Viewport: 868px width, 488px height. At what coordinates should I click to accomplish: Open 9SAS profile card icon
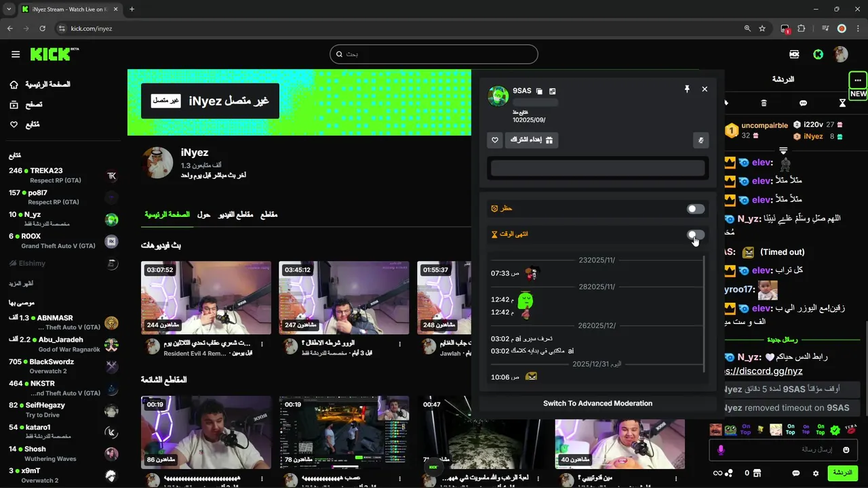pyautogui.click(x=553, y=91)
